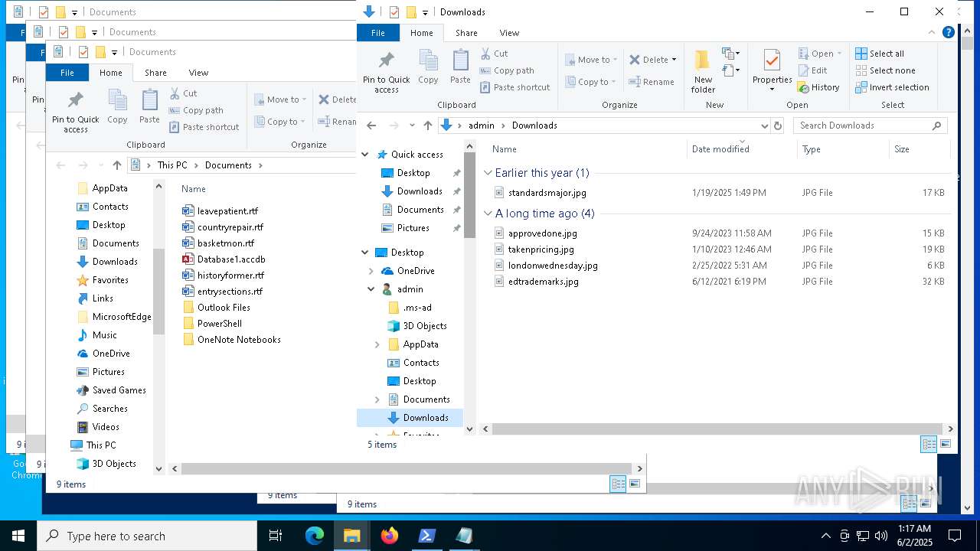Switch to View tab in Documents window
This screenshot has height=551, width=980.
198,73
